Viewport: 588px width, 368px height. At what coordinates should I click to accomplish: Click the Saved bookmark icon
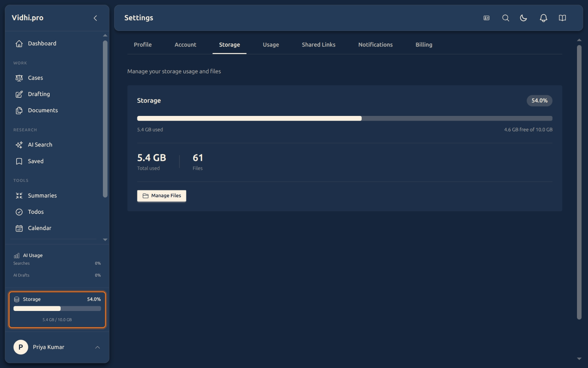tap(19, 161)
